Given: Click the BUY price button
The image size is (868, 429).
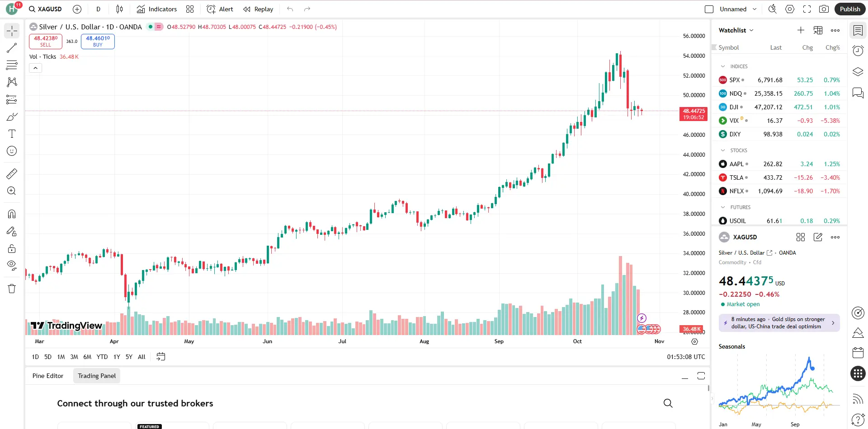Looking at the screenshot, I should [x=98, y=41].
